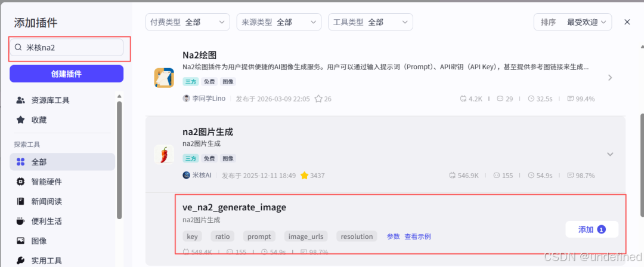This screenshot has height=267, width=644.
Task: Click the 李同学Lino avatar icon
Action: point(187,99)
